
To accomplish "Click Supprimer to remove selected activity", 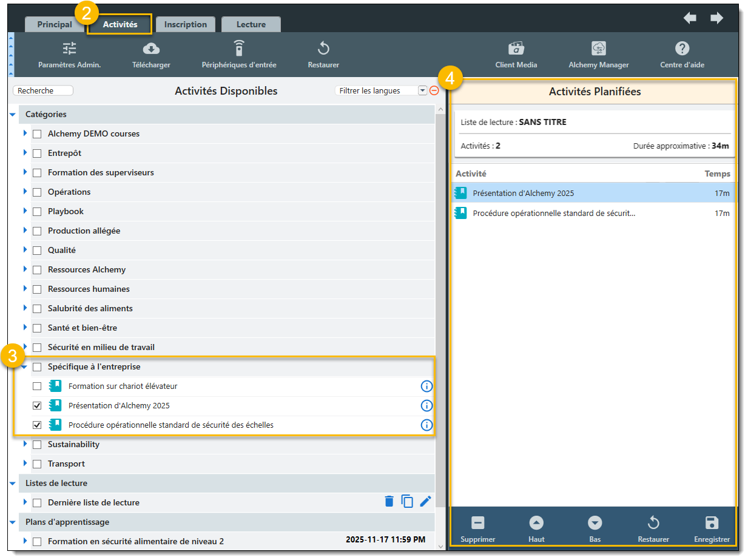I will click(x=477, y=528).
